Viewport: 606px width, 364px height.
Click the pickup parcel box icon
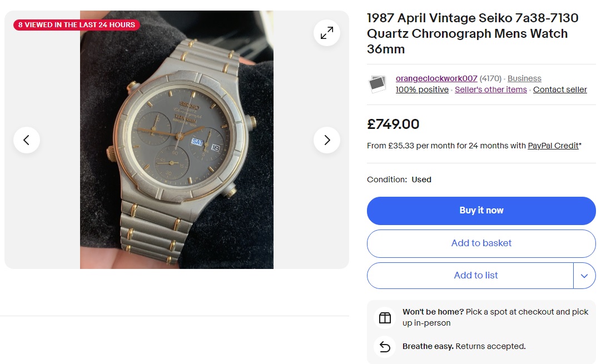click(x=385, y=318)
